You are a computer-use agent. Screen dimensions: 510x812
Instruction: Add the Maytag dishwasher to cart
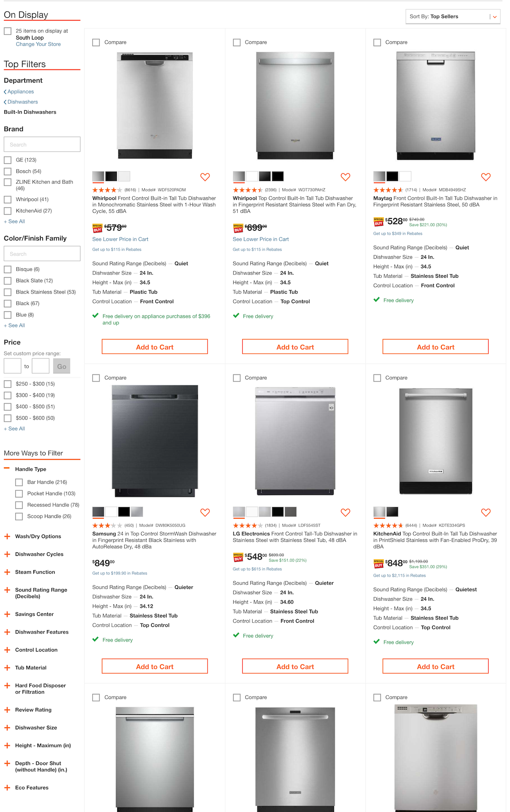tap(435, 347)
